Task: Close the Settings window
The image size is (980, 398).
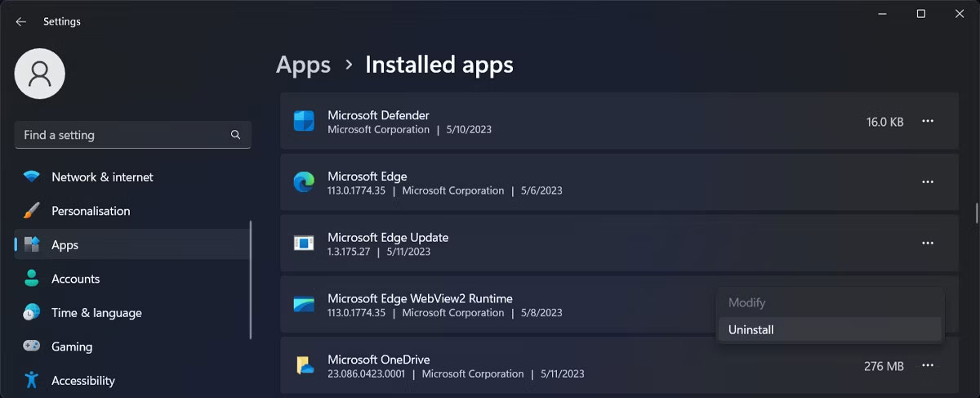Action: [x=959, y=14]
